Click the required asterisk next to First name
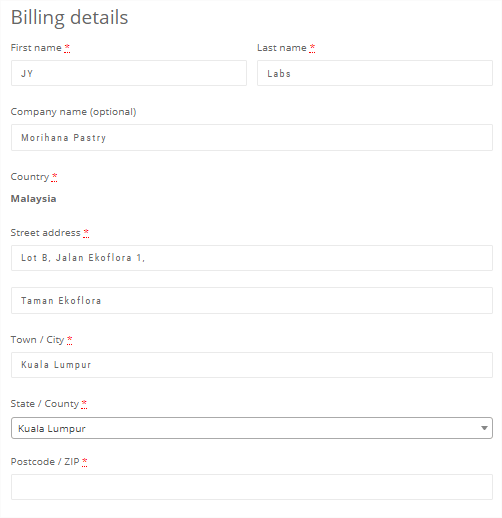This screenshot has height=518, width=502. coord(67,48)
